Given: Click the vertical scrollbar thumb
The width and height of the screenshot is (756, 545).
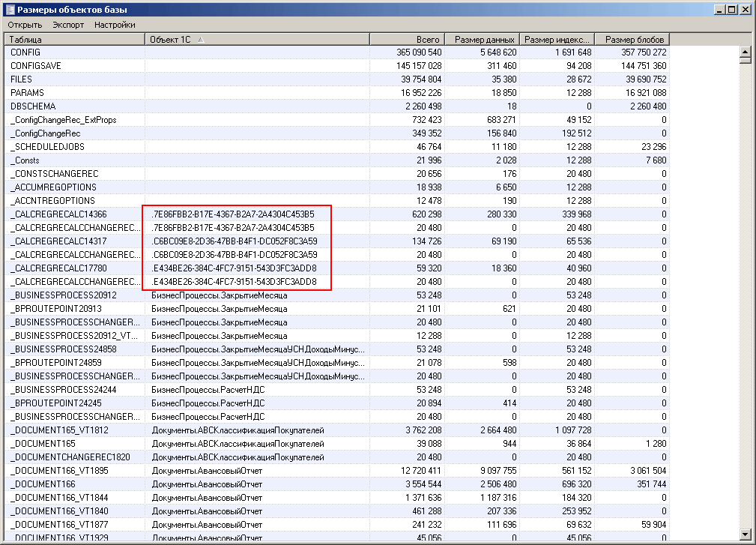Looking at the screenshot, I should click(746, 60).
